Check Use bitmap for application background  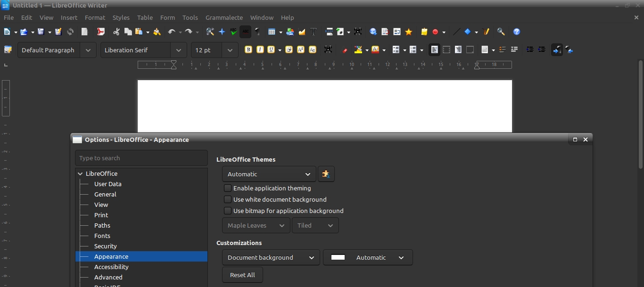click(228, 211)
